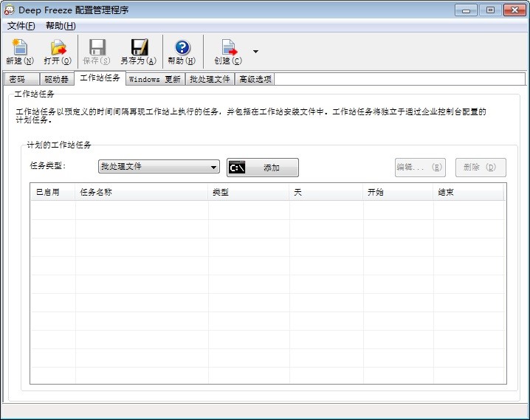
Task: Go to the 批处理文件 tab
Action: pyautogui.click(x=210, y=79)
